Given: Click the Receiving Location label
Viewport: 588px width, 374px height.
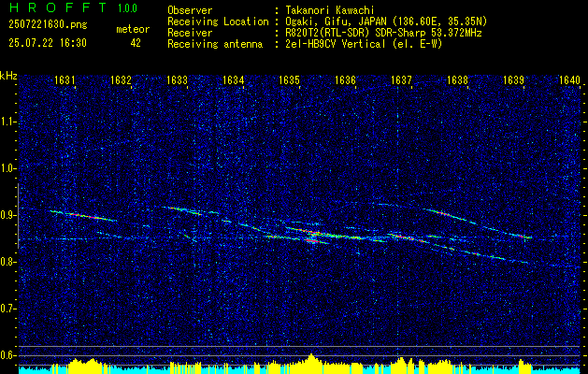Looking at the screenshot, I should pyautogui.click(x=218, y=22).
